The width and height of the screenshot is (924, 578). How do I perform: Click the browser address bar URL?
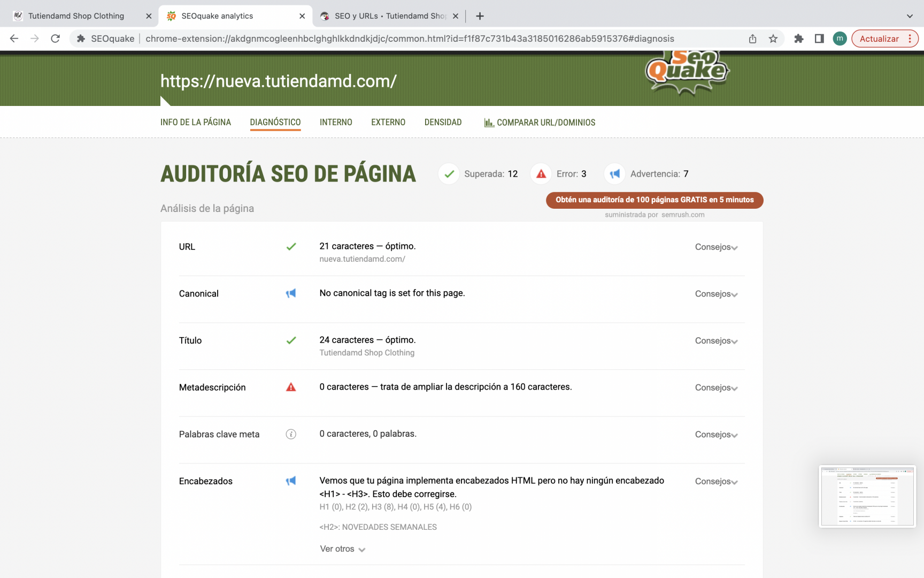(410, 39)
